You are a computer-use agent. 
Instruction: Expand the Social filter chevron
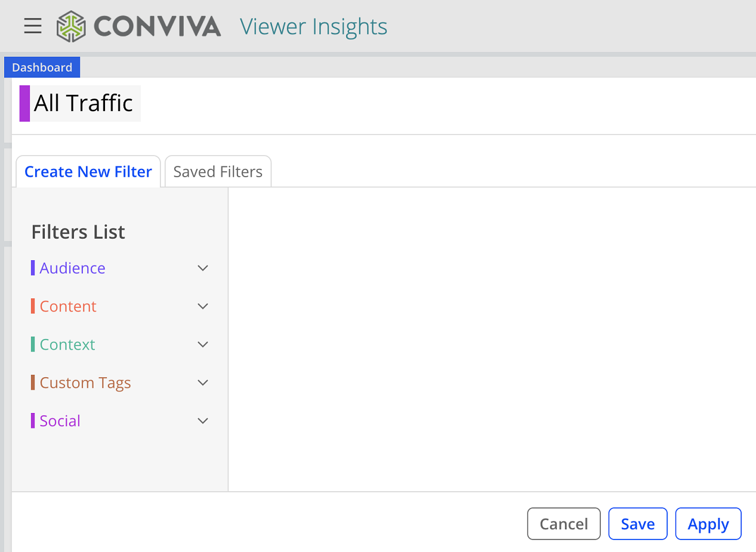point(203,421)
